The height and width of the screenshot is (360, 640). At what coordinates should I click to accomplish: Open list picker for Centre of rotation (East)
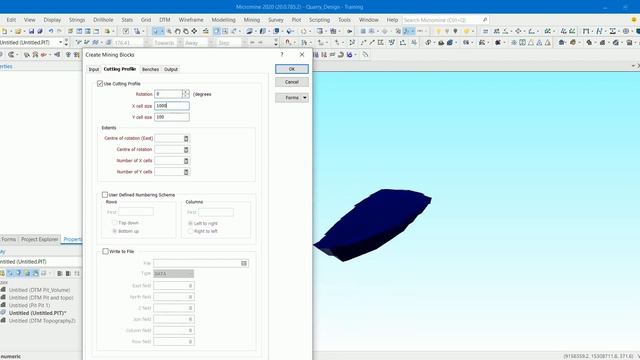186,139
